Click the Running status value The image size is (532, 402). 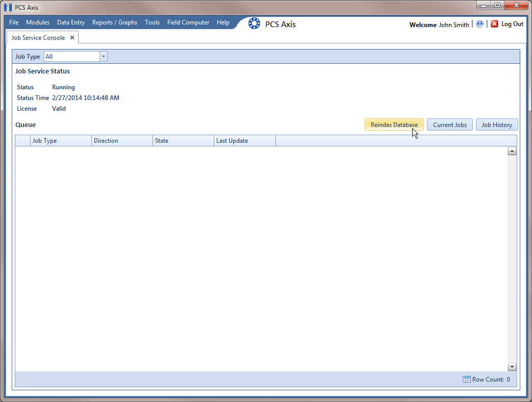tap(63, 87)
